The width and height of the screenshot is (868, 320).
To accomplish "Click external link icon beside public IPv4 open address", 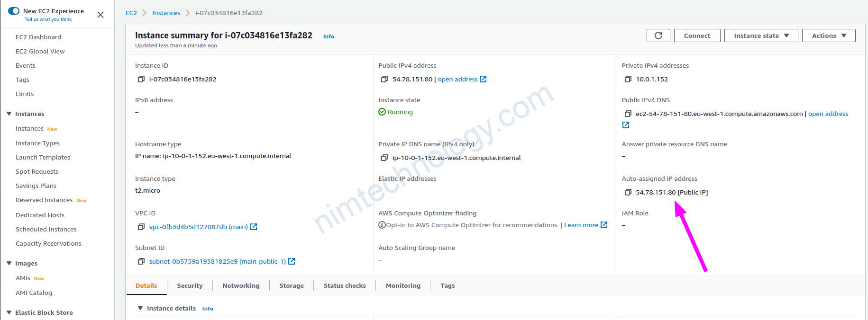I will [x=483, y=79].
